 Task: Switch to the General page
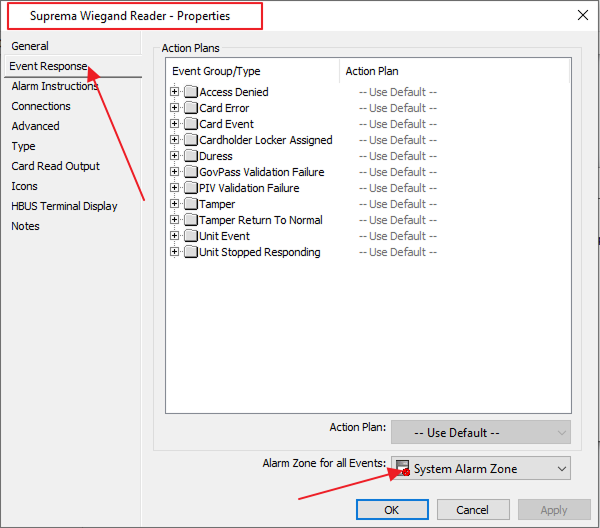(x=30, y=46)
